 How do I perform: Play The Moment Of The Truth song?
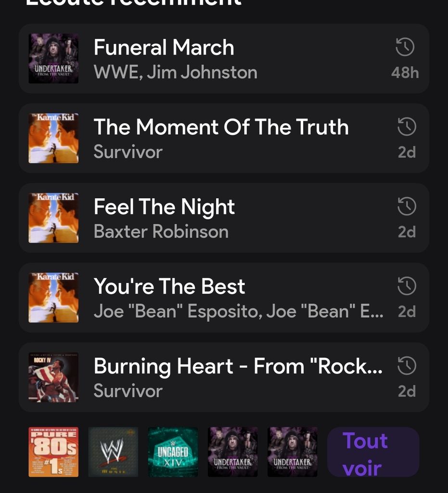(224, 138)
